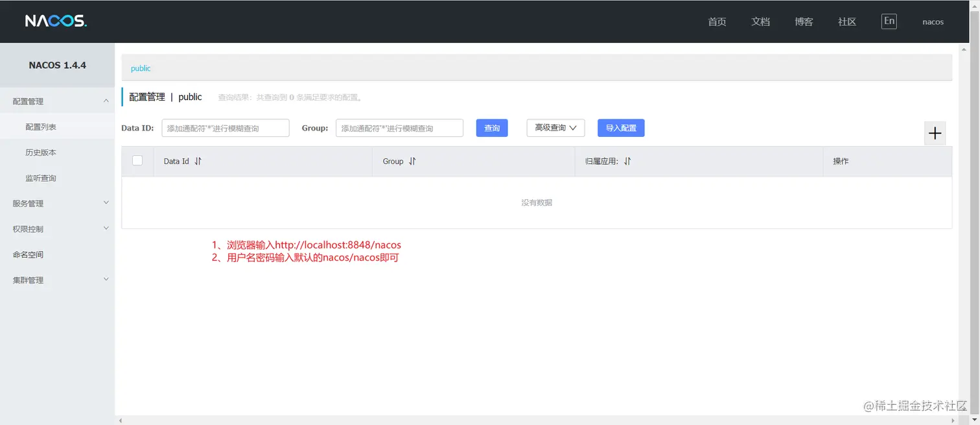Click the plus icon to add configuration

click(x=935, y=133)
